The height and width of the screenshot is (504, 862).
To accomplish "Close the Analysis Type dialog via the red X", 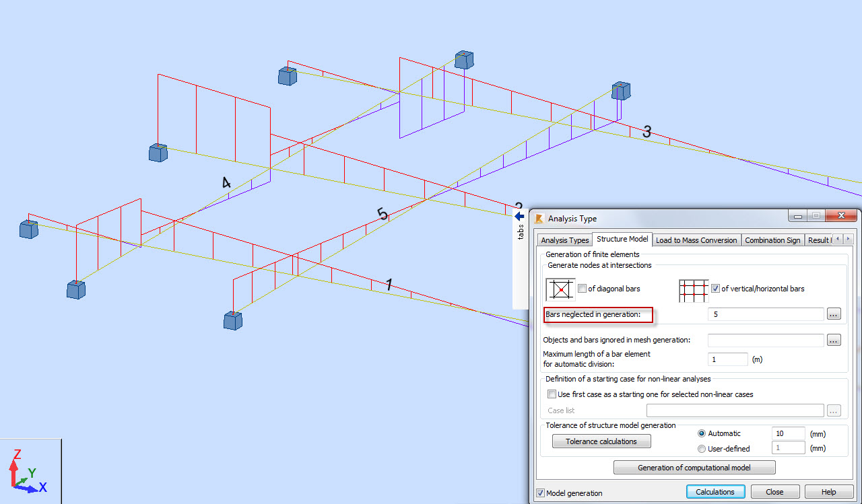I will (841, 216).
